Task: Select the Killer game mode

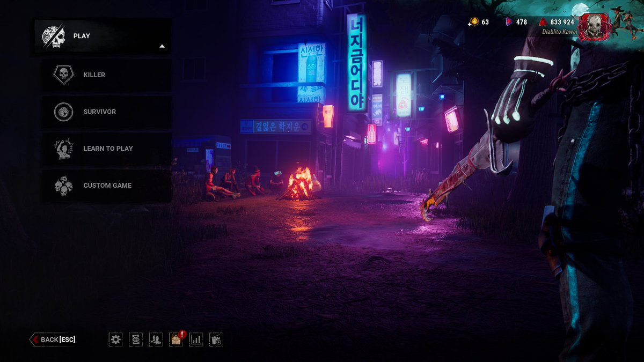Action: point(107,75)
